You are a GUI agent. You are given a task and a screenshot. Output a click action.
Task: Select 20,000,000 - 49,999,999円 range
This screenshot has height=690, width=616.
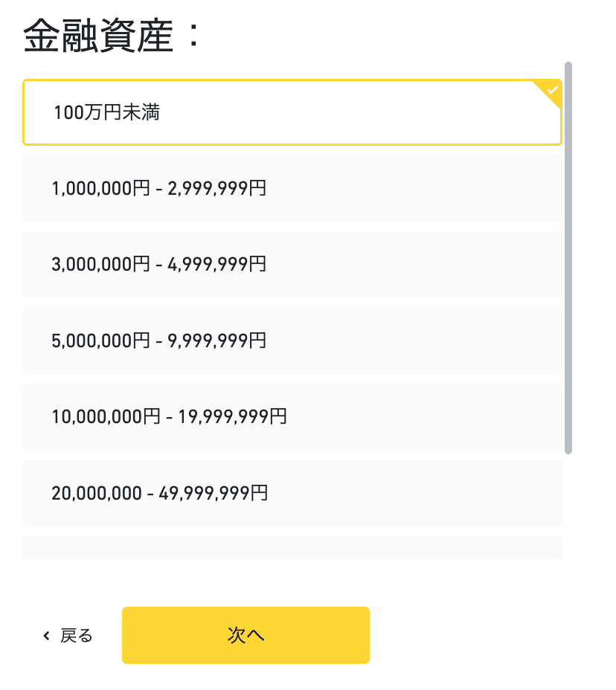[x=292, y=493]
